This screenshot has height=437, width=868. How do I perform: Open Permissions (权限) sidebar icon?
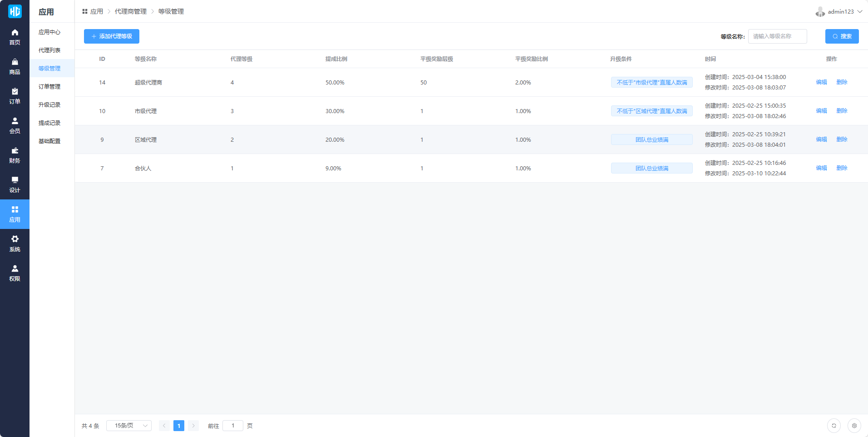click(15, 273)
